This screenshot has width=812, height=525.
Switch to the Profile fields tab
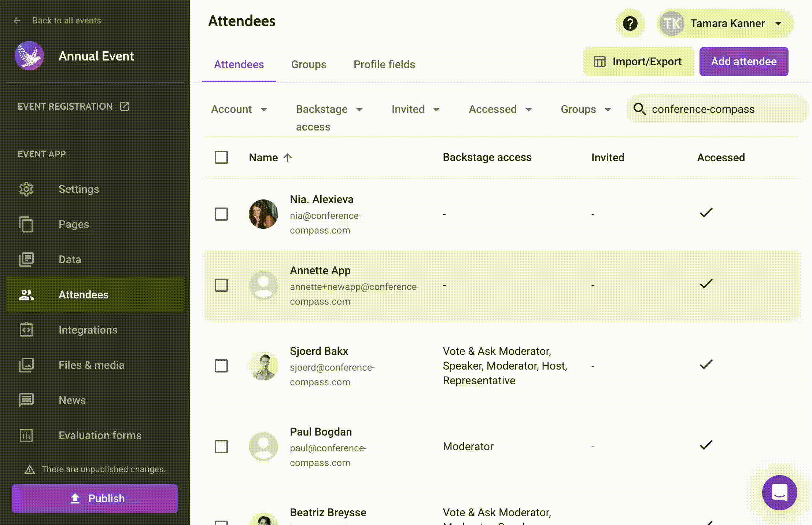click(x=384, y=65)
